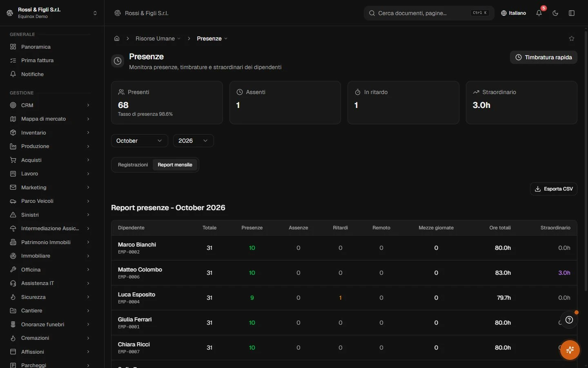Click the Officina wrench icon

coord(13,269)
